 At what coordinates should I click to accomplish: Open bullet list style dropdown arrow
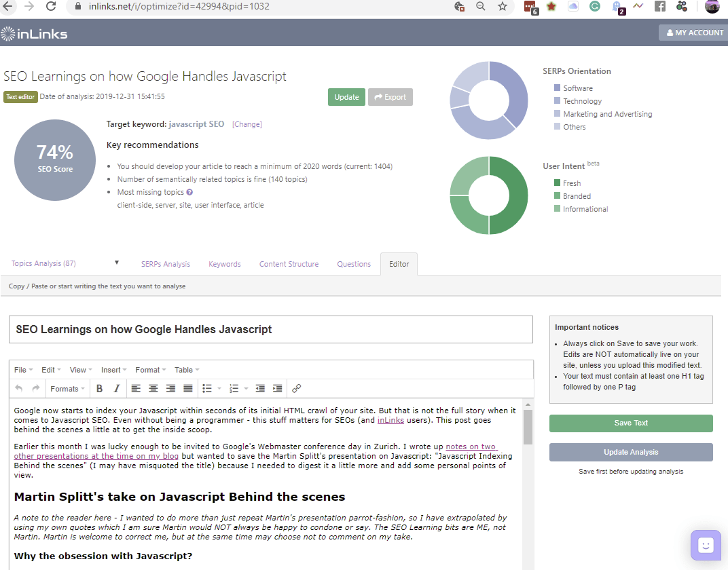tap(219, 389)
